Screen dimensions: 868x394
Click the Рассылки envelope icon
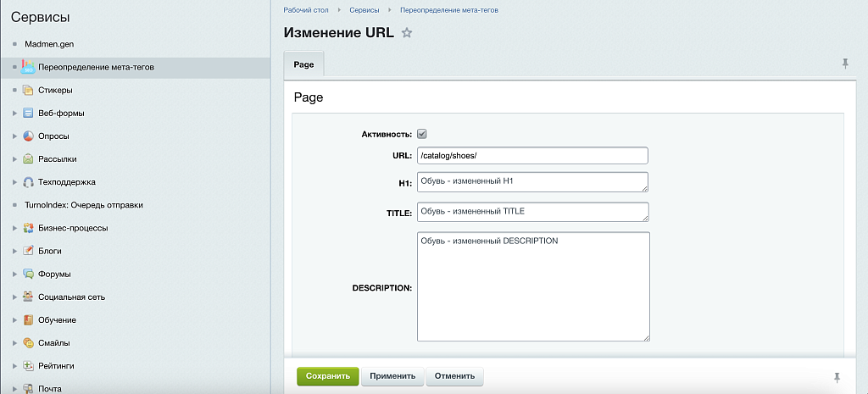coord(28,158)
